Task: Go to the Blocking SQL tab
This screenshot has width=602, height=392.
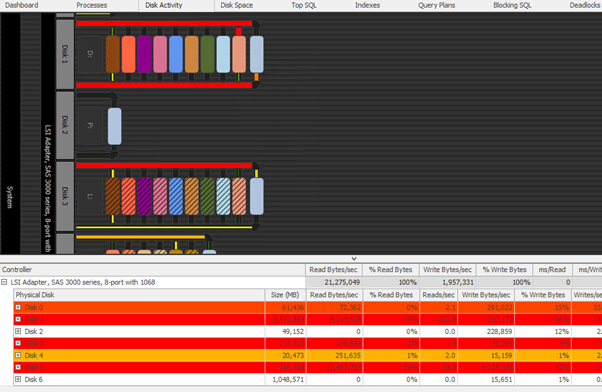Action: pyautogui.click(x=512, y=5)
